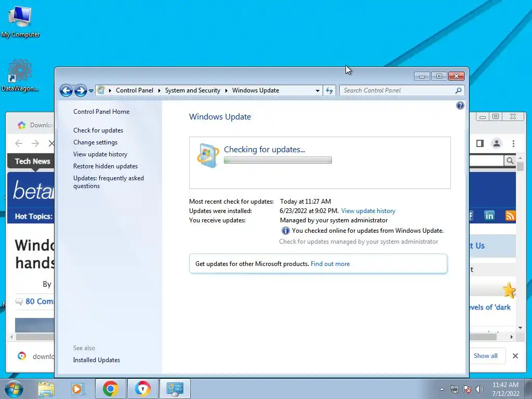Open browser three-dot menu
This screenshot has width=532, height=399.
point(513,143)
